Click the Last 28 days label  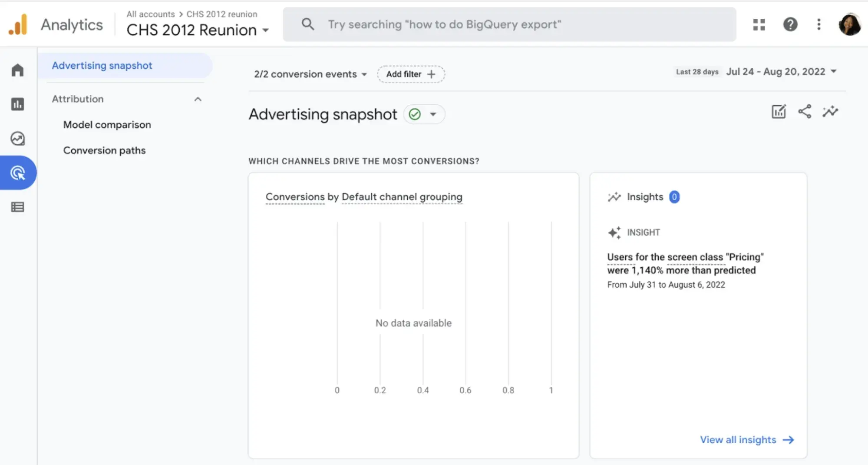pos(697,72)
